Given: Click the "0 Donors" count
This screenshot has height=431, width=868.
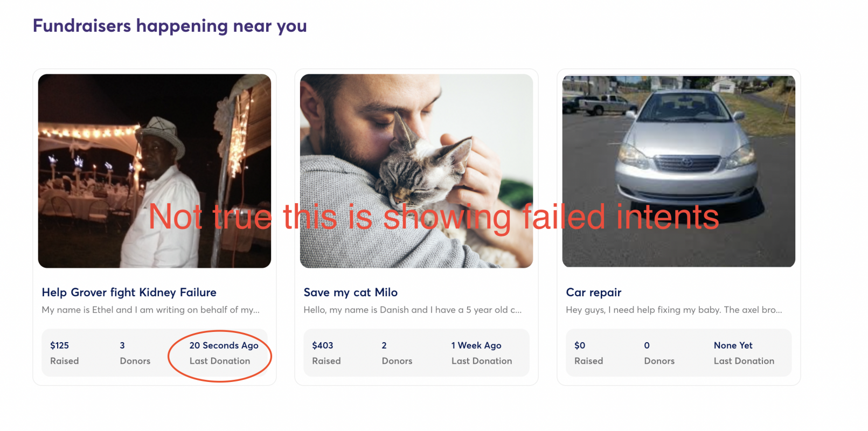Looking at the screenshot, I should click(659, 353).
